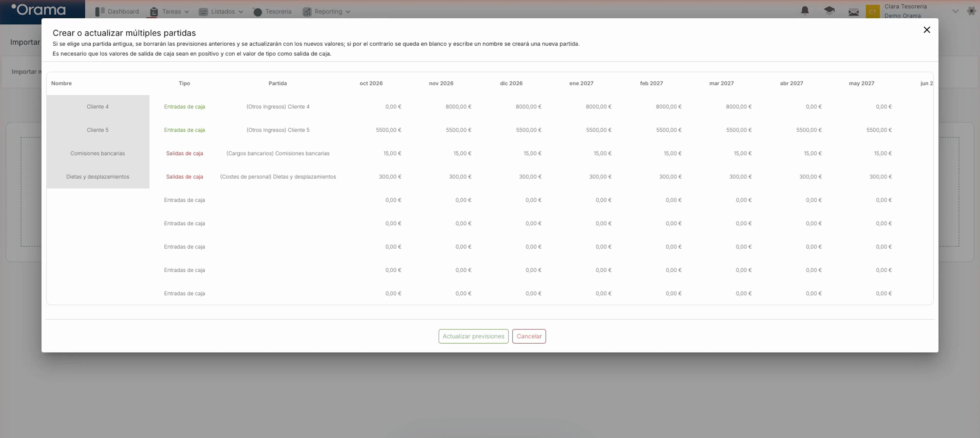The height and width of the screenshot is (438, 980).
Task: Select partida (Costes de personal) Dietas y desplazamientos
Action: [x=278, y=177]
